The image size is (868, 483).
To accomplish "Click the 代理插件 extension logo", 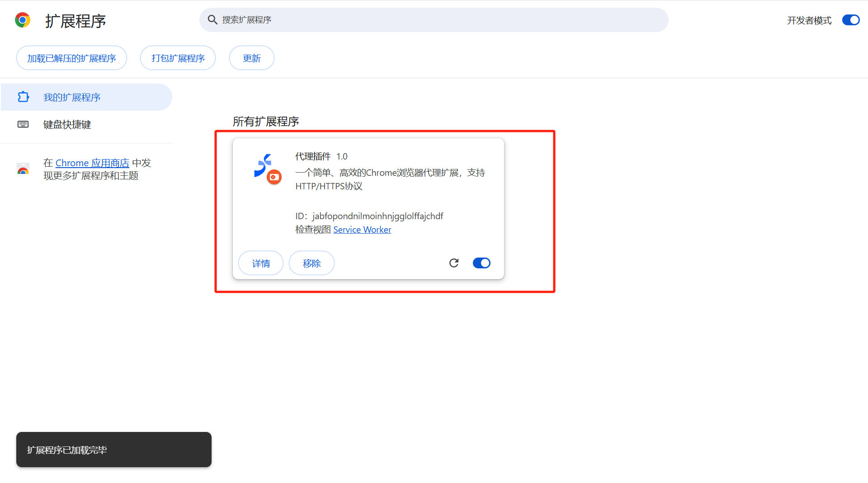I will click(263, 165).
